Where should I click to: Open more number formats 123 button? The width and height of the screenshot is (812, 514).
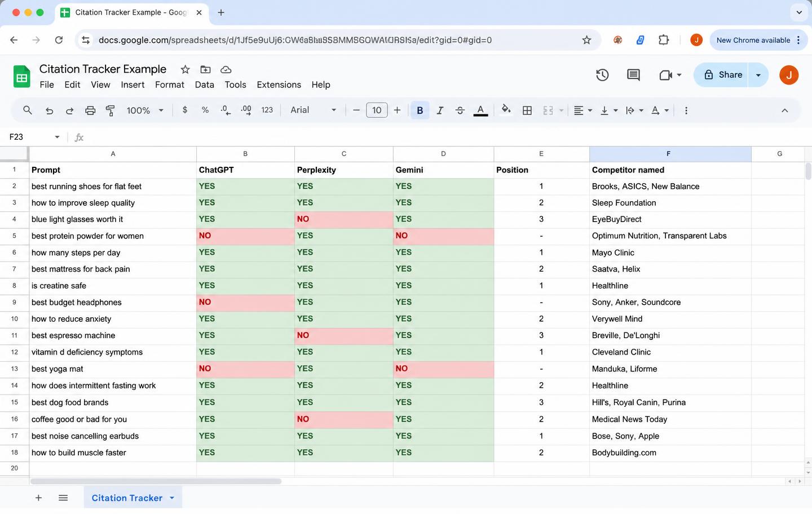[267, 110]
